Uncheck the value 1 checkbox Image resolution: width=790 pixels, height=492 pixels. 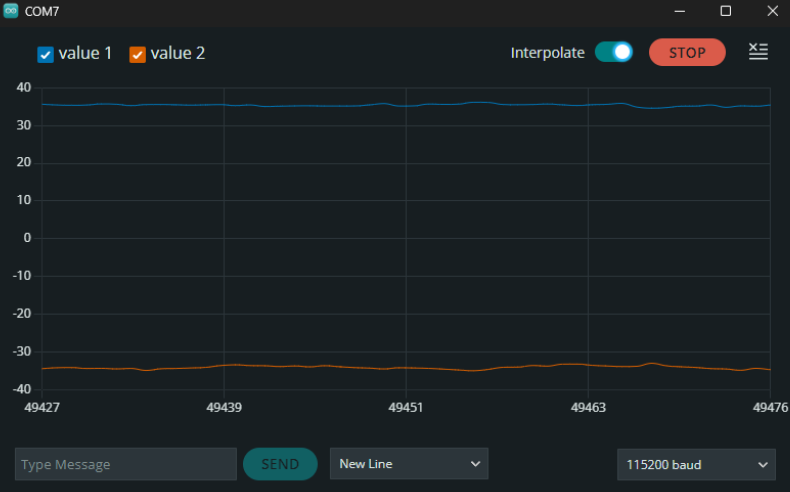coord(45,54)
